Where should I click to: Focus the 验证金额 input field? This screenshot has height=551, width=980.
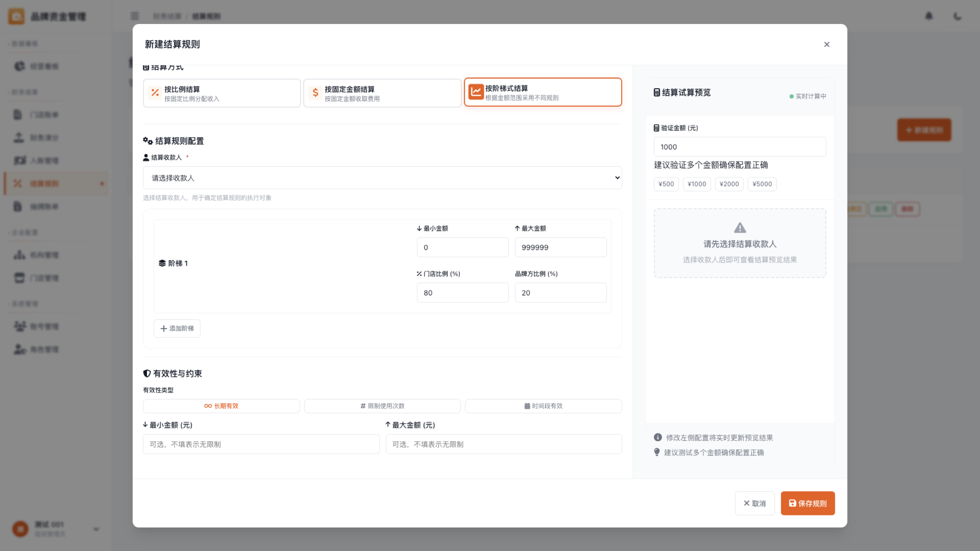(739, 147)
